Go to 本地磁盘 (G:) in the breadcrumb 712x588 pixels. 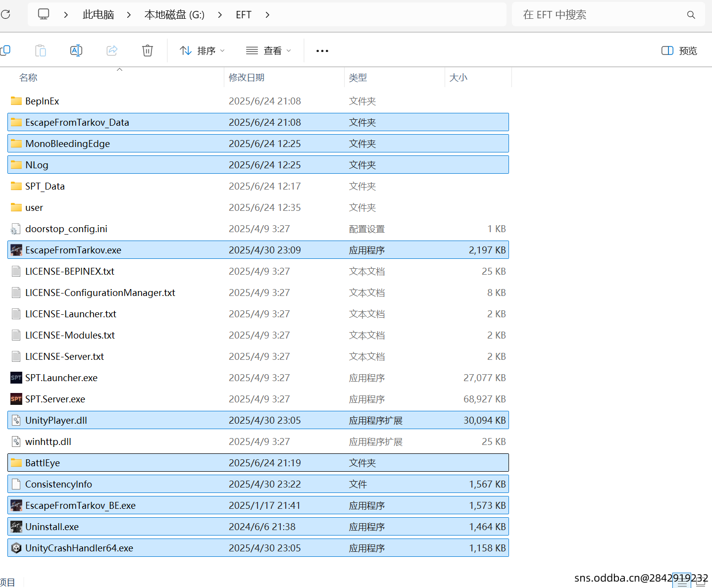pyautogui.click(x=174, y=15)
